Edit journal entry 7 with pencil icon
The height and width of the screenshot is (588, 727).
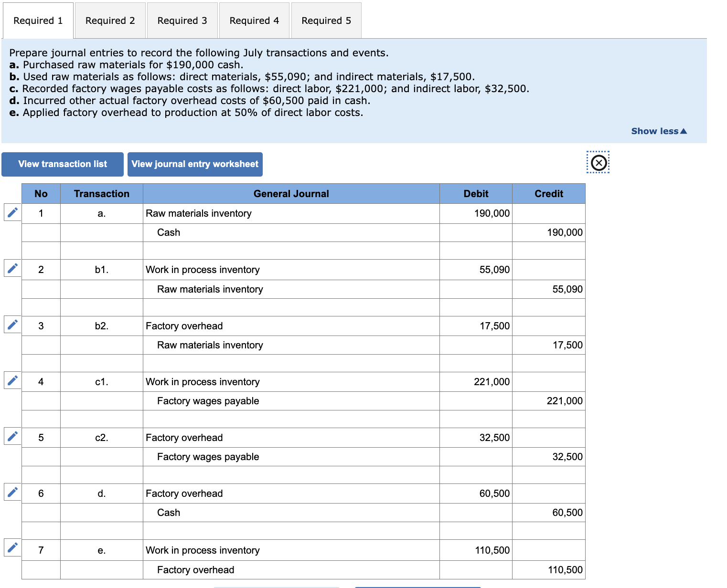coord(12,547)
